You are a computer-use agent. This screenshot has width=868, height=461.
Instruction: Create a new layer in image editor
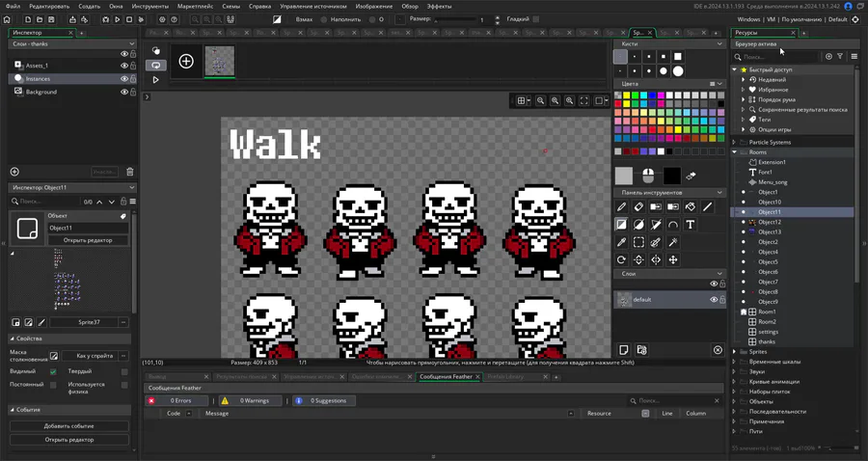[x=623, y=350]
